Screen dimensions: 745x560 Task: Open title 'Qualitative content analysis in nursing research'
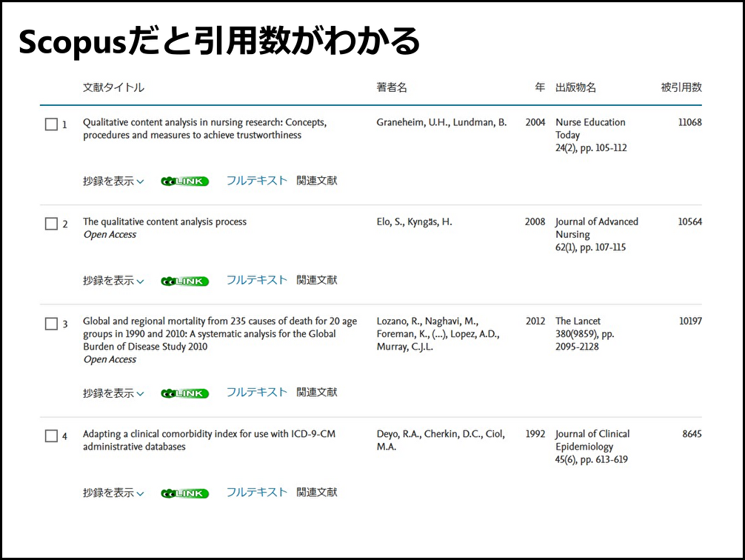[x=205, y=129]
